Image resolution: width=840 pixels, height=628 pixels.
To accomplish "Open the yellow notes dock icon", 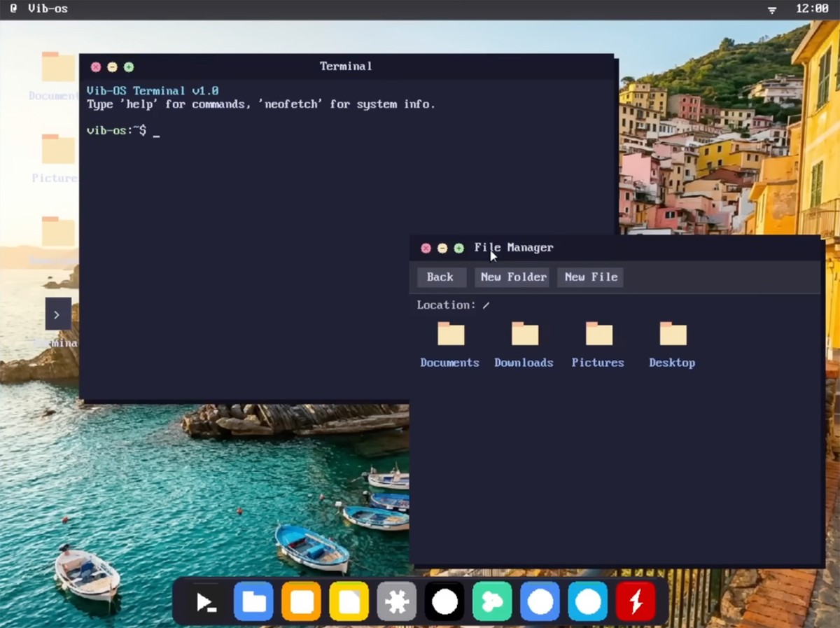I will click(x=349, y=601).
